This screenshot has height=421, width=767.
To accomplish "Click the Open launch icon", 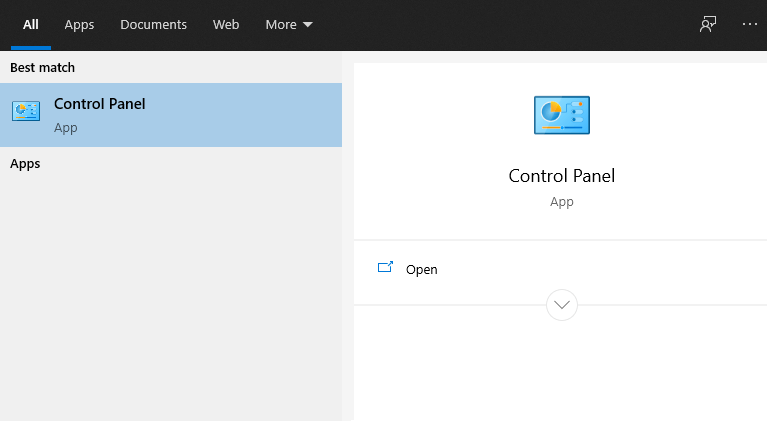I will pos(385,268).
